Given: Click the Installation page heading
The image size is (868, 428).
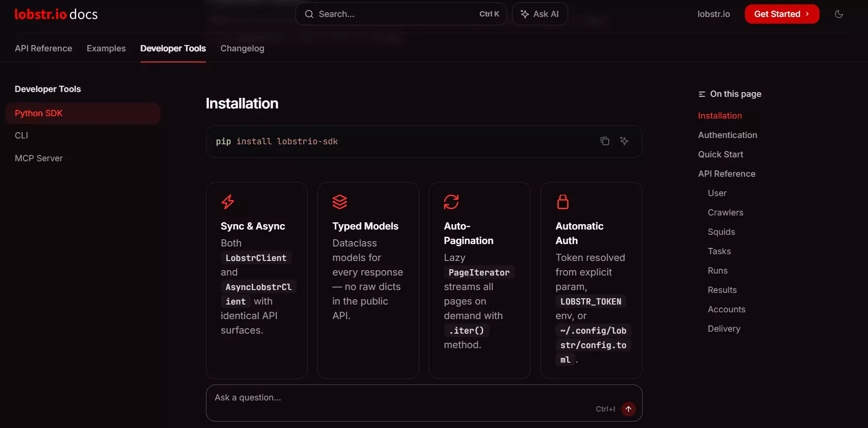Looking at the screenshot, I should (x=242, y=104).
